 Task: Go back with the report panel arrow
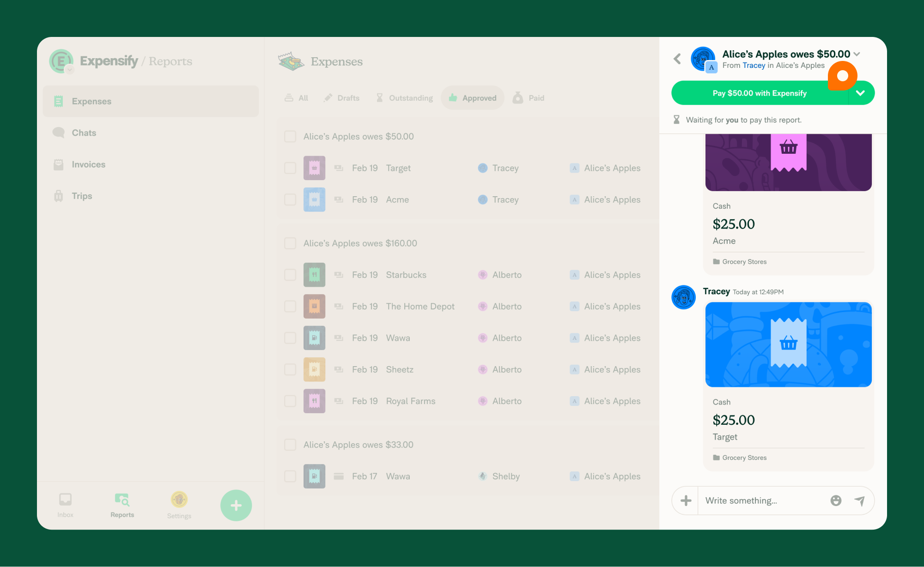(677, 59)
